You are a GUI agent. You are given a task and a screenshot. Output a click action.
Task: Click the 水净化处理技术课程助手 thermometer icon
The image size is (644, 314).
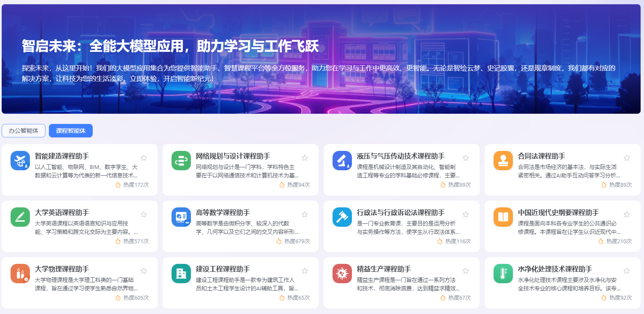pos(503,274)
